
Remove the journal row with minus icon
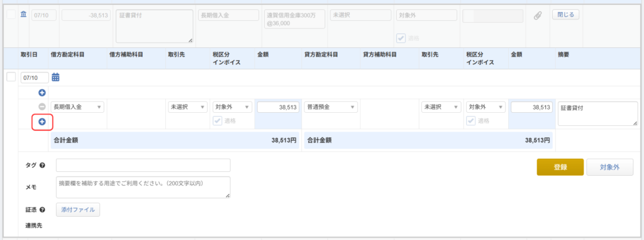42,107
